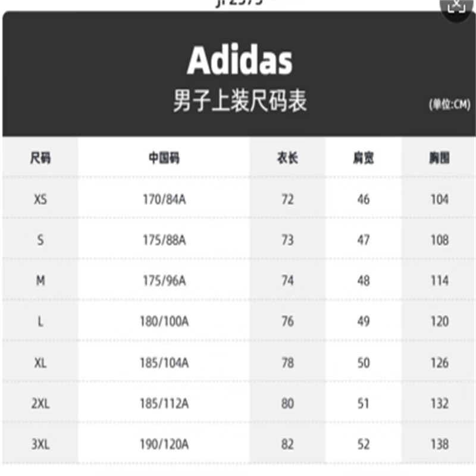Click the chest value 104
The width and height of the screenshot is (476, 476).
pyautogui.click(x=440, y=199)
